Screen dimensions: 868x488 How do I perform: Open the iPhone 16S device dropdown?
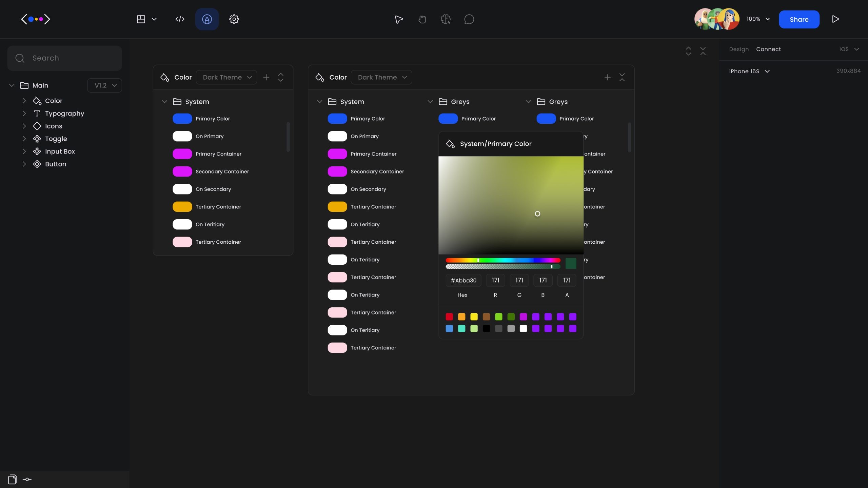[749, 71]
